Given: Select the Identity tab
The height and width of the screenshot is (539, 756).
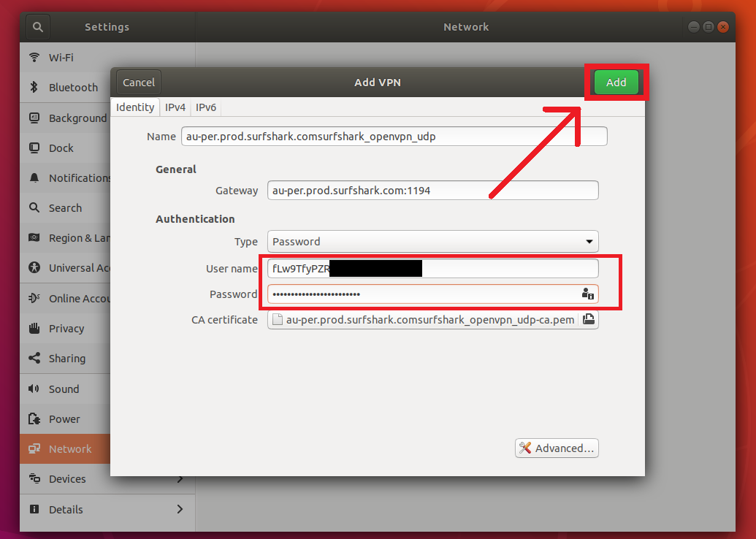Looking at the screenshot, I should (135, 107).
